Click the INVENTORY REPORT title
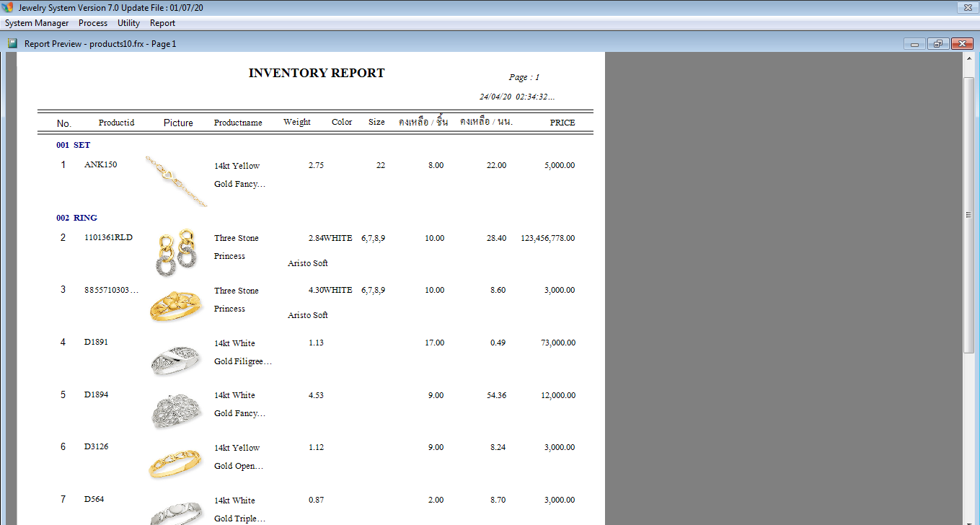 pyautogui.click(x=317, y=73)
